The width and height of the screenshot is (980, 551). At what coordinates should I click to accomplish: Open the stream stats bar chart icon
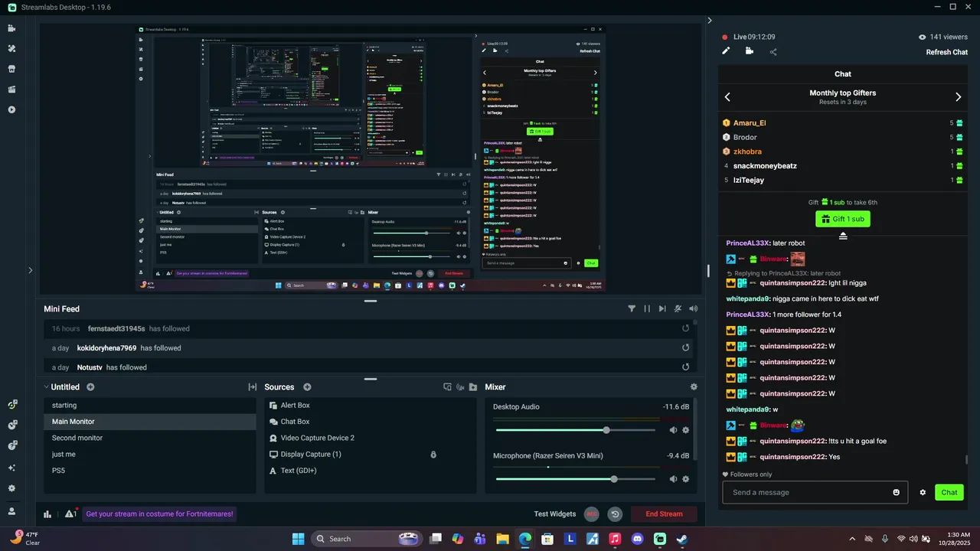point(47,514)
